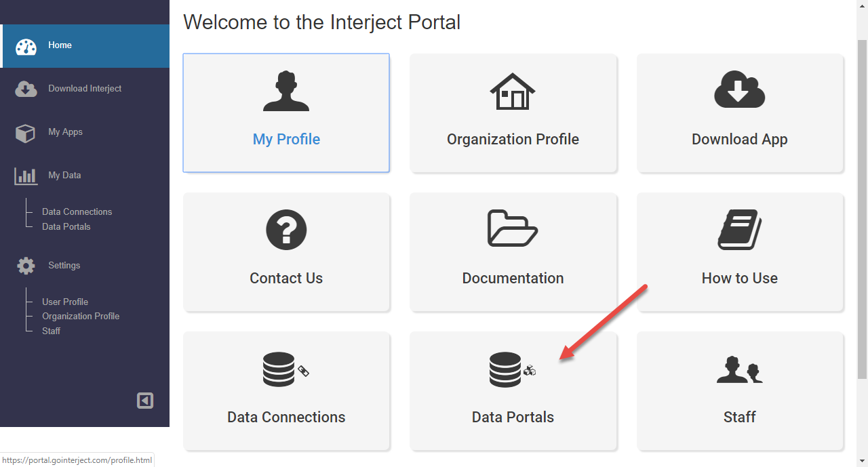Select Data Portals in sidebar tree
This screenshot has width=868, height=467.
point(66,227)
